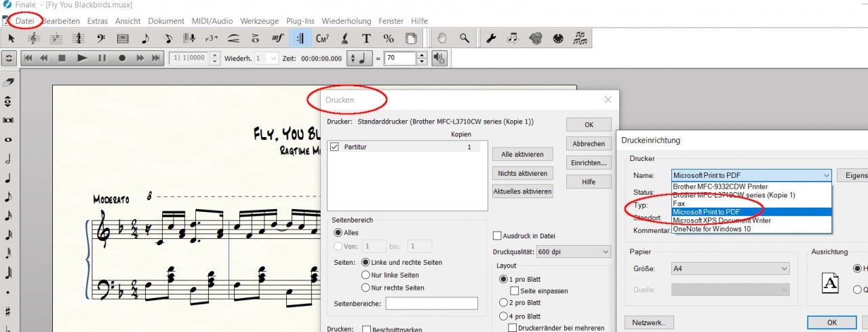The width and height of the screenshot is (868, 332).
Task: Select 2 pro Blatt layout
Action: point(503,303)
